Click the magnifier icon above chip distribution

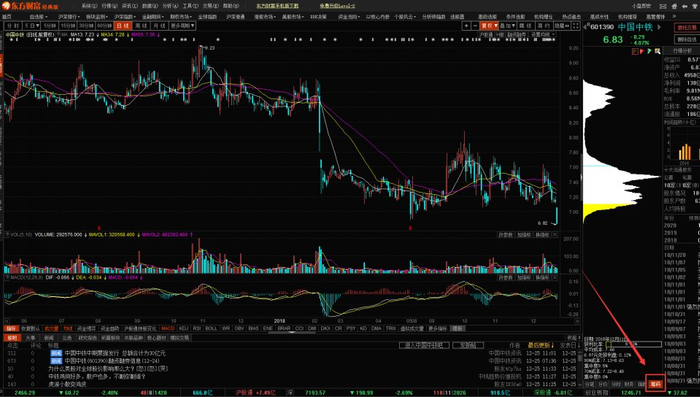pyautogui.click(x=657, y=51)
